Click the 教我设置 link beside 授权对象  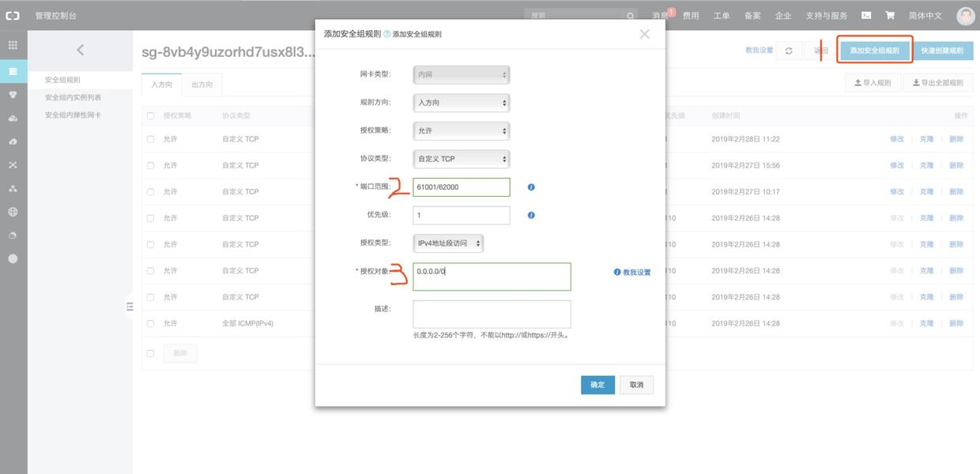632,272
